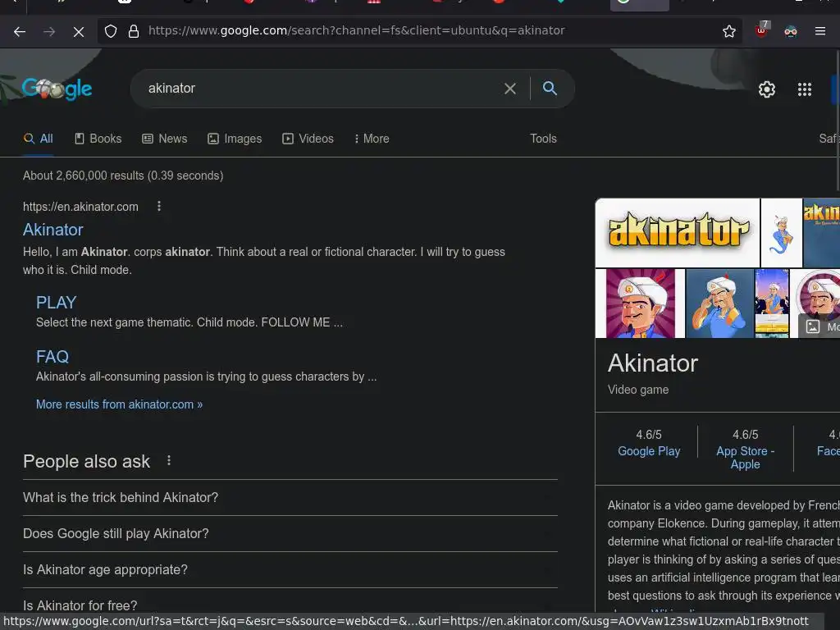Image resolution: width=840 pixels, height=630 pixels.
Task: Open options for en.akinator.com result
Action: point(159,206)
